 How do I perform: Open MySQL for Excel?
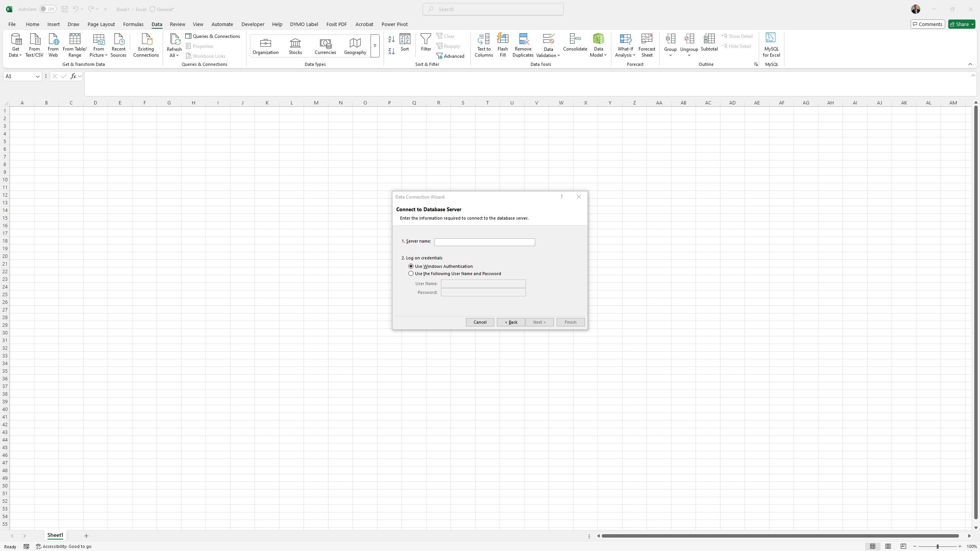click(771, 45)
